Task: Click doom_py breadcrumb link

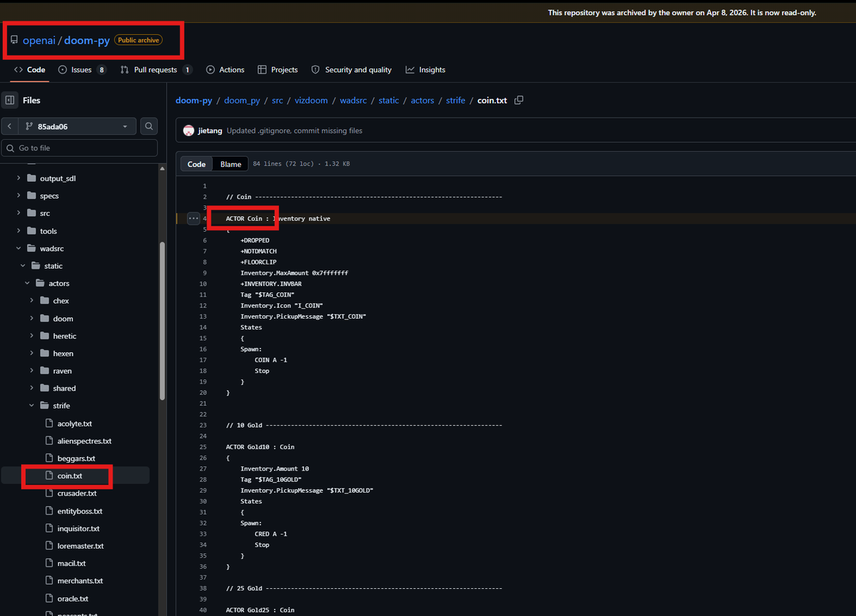Action: coord(242,101)
